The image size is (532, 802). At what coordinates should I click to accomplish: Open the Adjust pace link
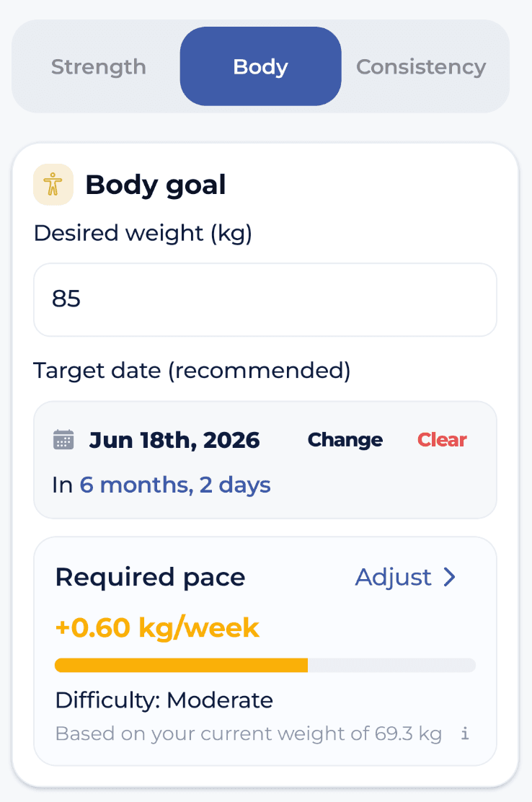pyautogui.click(x=405, y=577)
